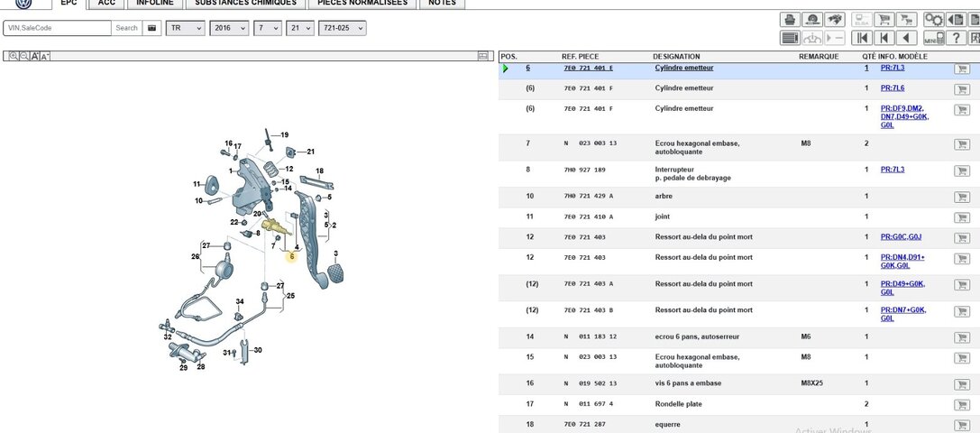This screenshot has width=980, height=433.
Task: Select highlighted callout 6 in the diagram
Action: [291, 256]
